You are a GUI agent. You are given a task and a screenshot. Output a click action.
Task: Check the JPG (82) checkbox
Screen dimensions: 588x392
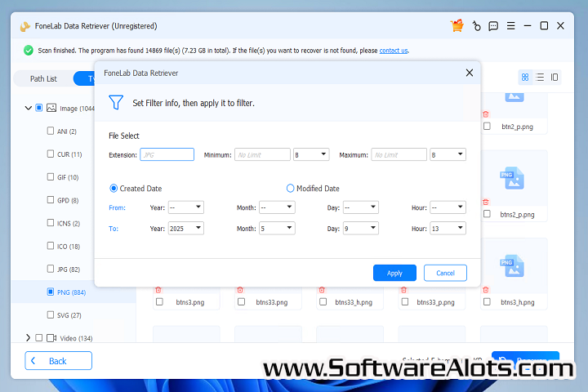click(51, 269)
